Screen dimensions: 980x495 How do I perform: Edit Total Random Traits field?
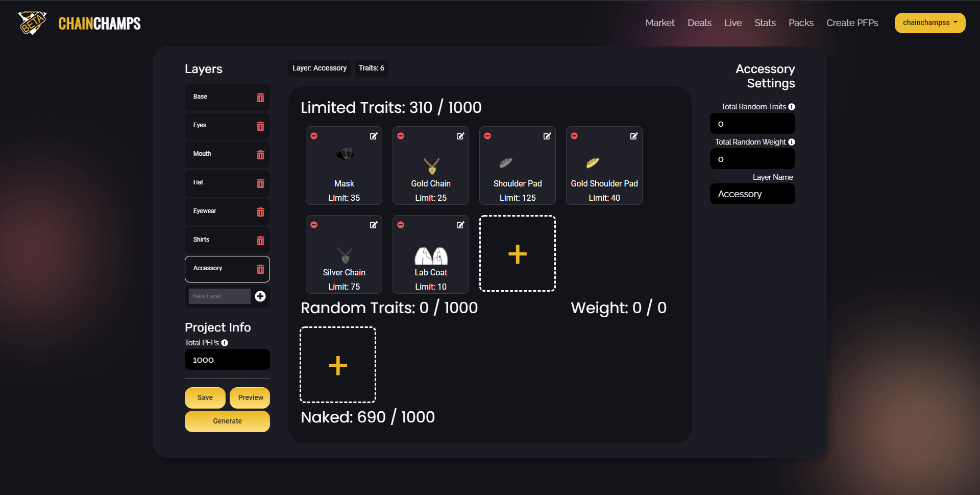pos(752,124)
